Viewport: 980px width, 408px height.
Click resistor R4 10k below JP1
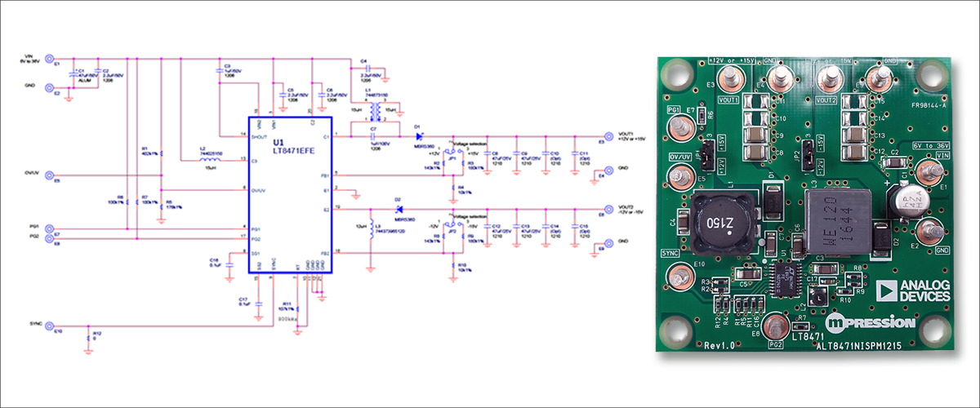[452, 188]
